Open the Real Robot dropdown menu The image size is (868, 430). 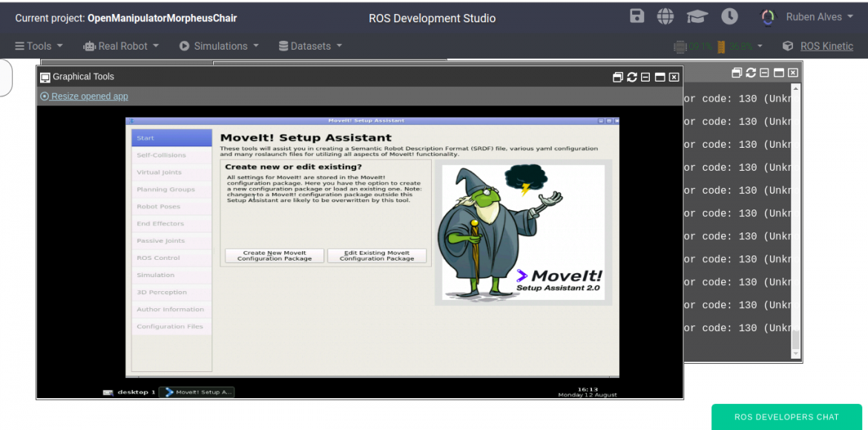[121, 46]
